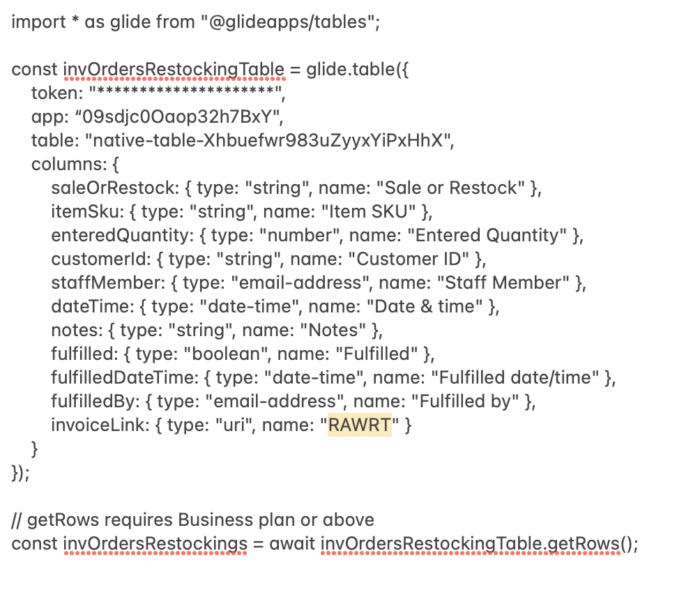The height and width of the screenshot is (604, 700).
Task: Click the "Customer ID" name string
Action: (x=416, y=259)
